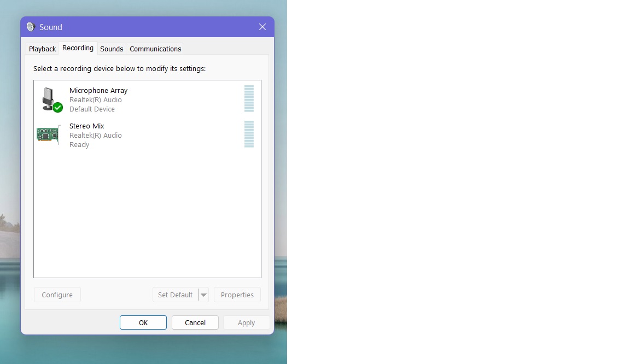Switch to the Recording tab
630x364 pixels.
[78, 48]
